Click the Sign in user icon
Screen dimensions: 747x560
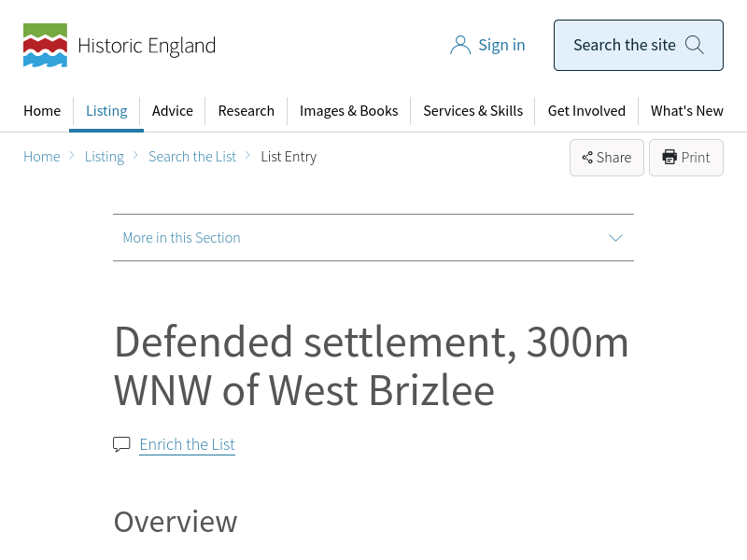coord(459,45)
